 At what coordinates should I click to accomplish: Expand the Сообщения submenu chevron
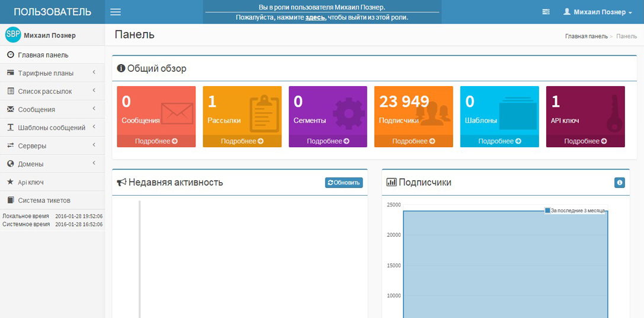pyautogui.click(x=94, y=109)
